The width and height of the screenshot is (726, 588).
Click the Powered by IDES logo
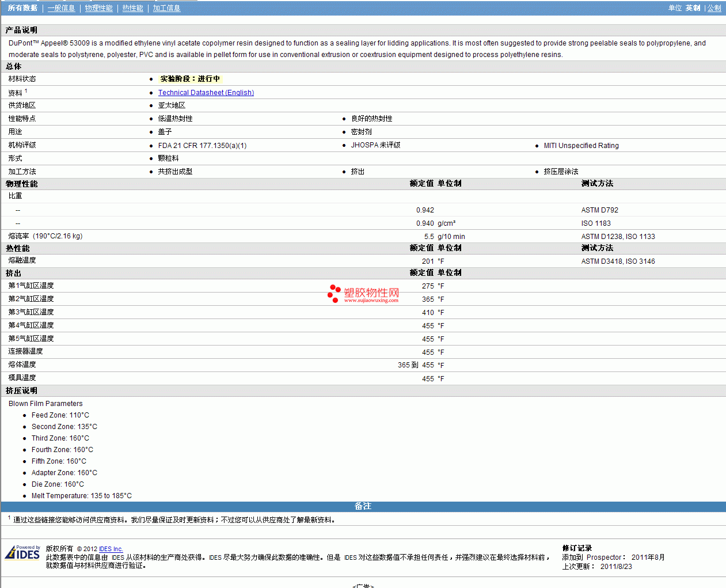pyautogui.click(x=22, y=553)
